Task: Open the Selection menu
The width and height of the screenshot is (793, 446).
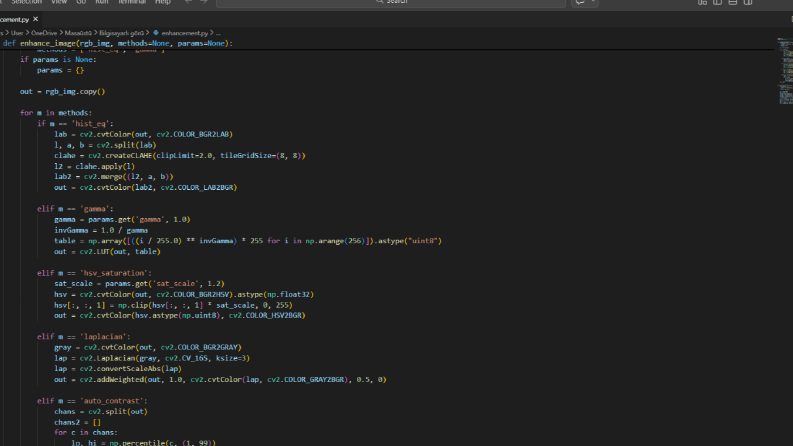Action: pos(26,2)
